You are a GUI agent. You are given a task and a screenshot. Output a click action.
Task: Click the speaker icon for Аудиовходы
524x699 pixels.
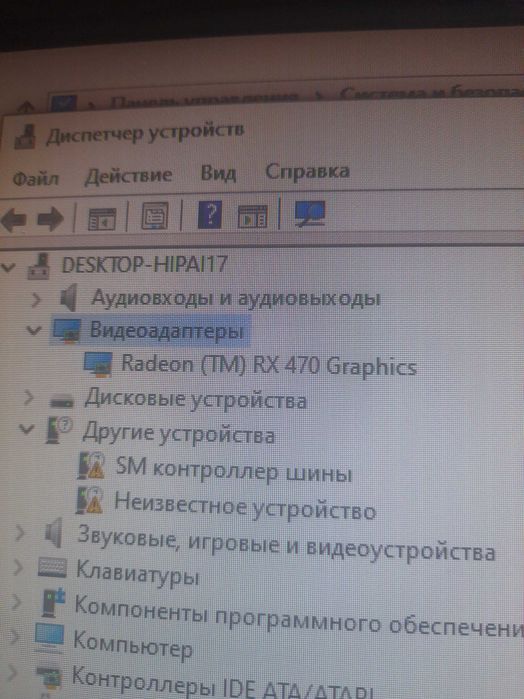[x=68, y=298]
